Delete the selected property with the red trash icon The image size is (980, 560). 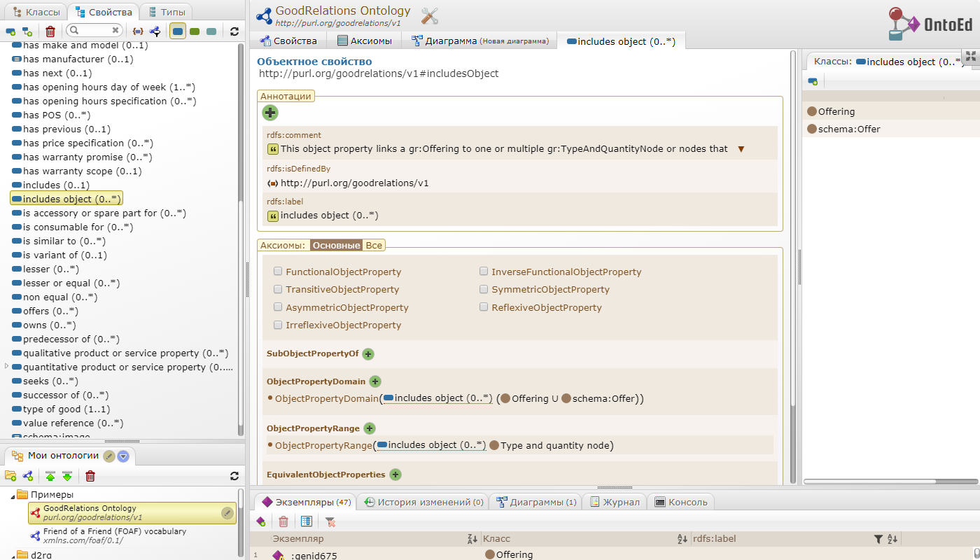pos(50,31)
